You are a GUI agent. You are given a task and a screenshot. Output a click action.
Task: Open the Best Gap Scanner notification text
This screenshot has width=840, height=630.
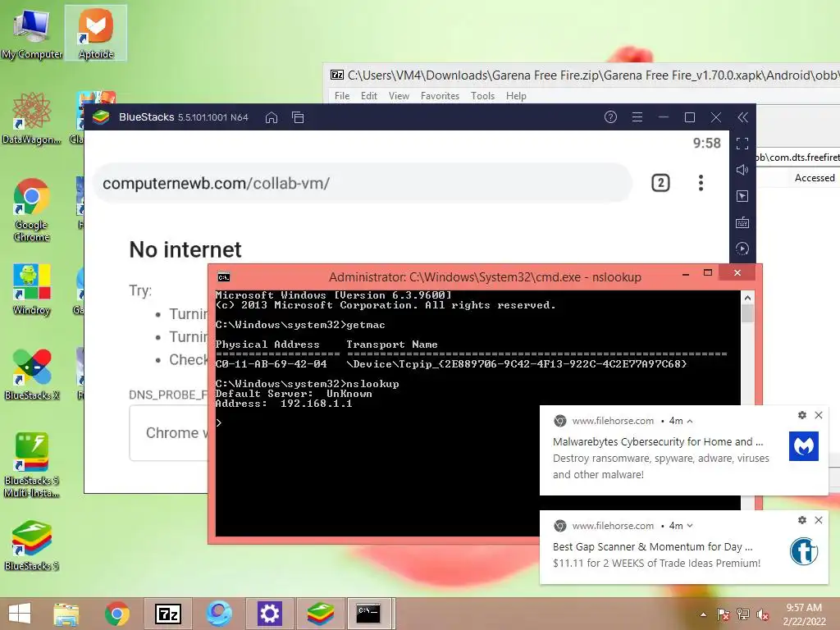tap(652, 547)
